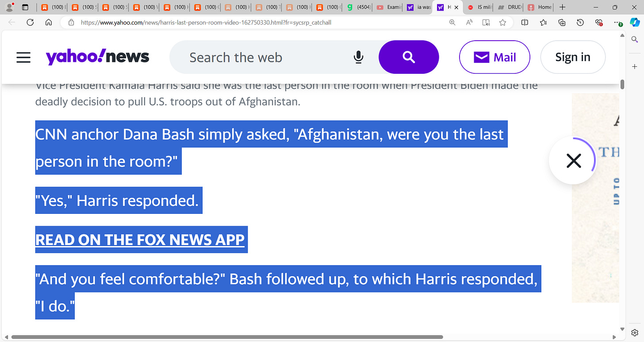Screen dimensions: 644x342
Task: Follow READ ON THE FOX NEWS APP link
Action: (140, 239)
